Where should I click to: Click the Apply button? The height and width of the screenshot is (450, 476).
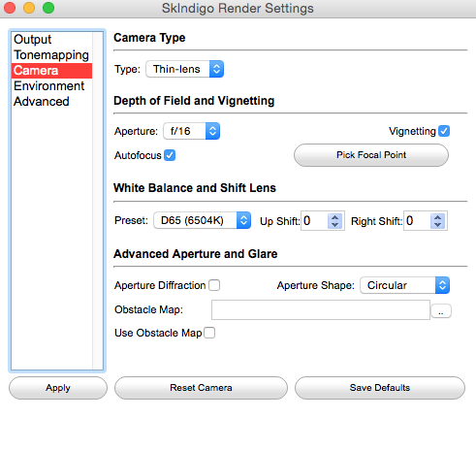pos(58,388)
